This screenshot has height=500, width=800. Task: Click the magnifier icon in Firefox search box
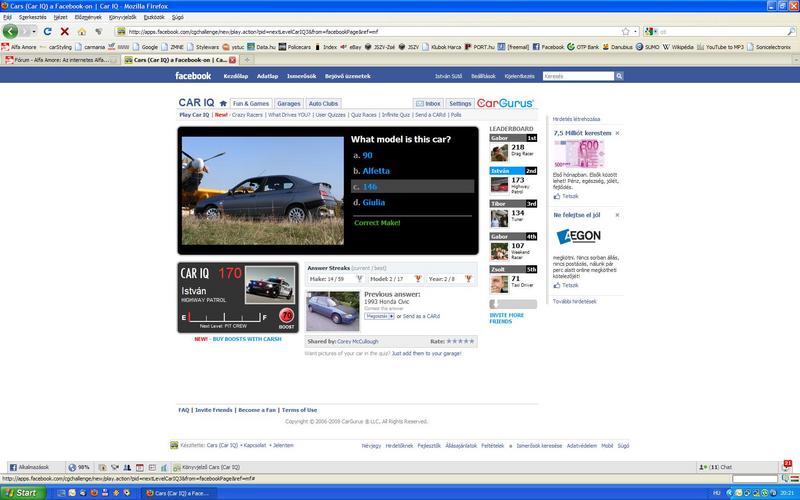791,32
